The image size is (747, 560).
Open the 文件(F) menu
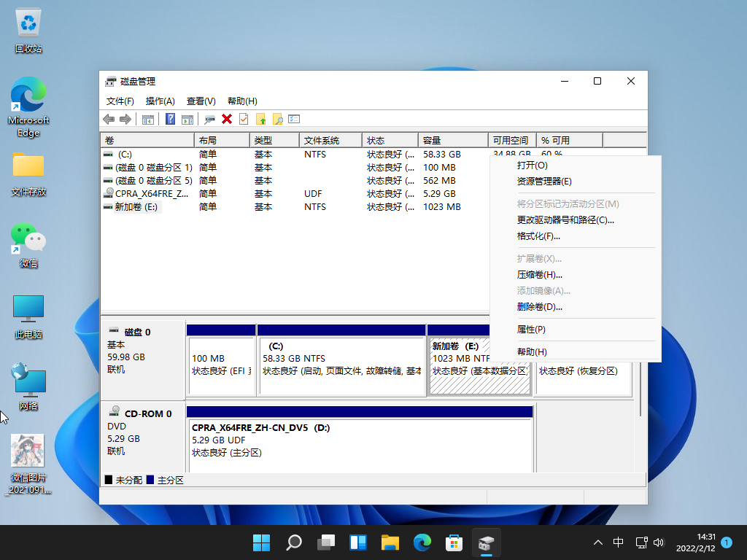(120, 101)
